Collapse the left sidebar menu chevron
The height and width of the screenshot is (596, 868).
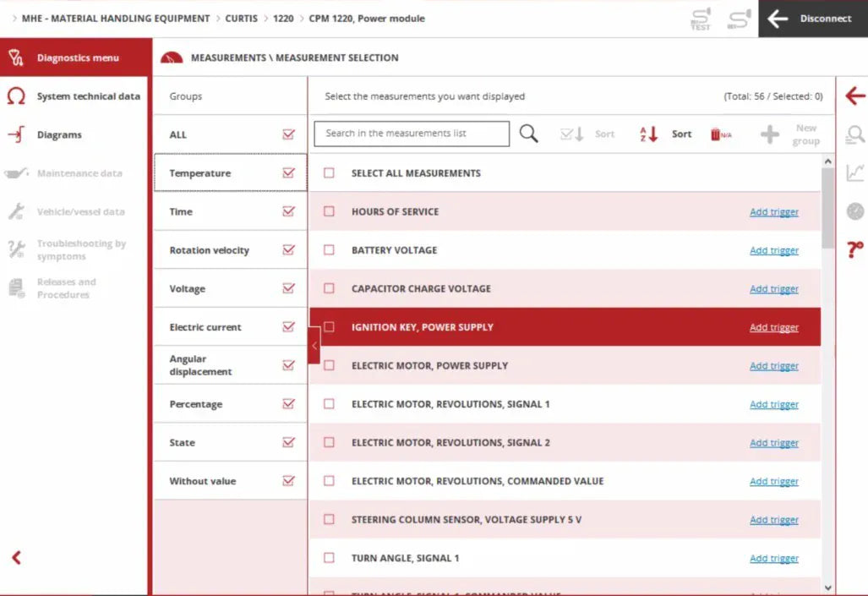click(16, 557)
